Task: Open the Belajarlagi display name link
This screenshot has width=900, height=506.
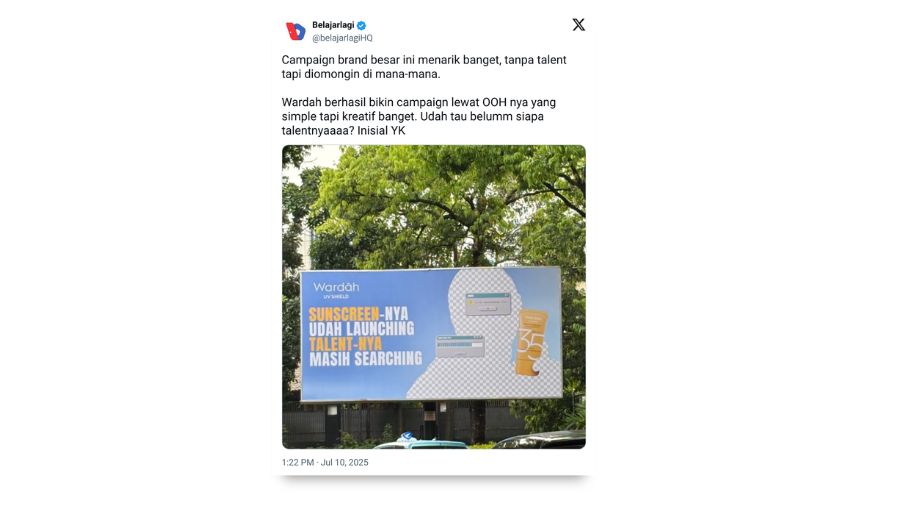Action: point(333,25)
